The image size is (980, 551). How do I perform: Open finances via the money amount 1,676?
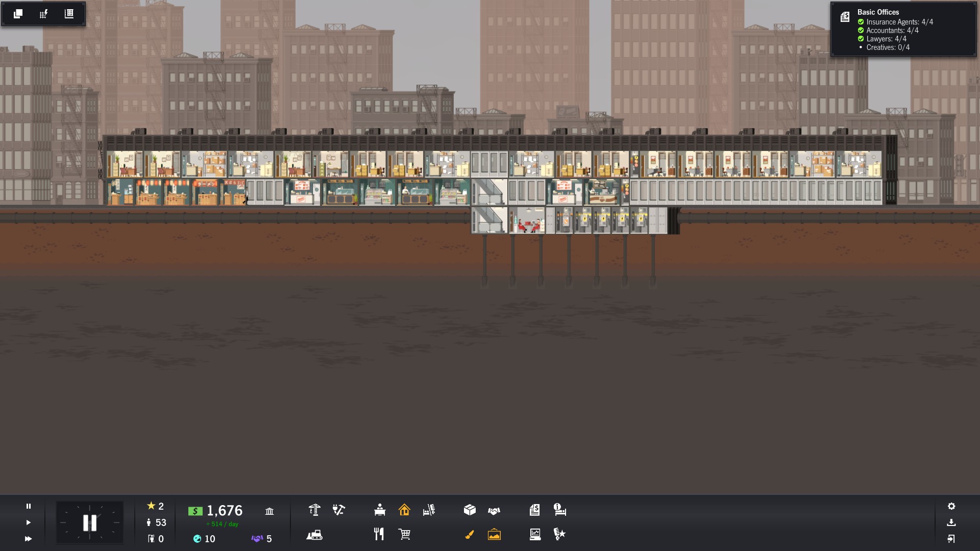(215, 511)
